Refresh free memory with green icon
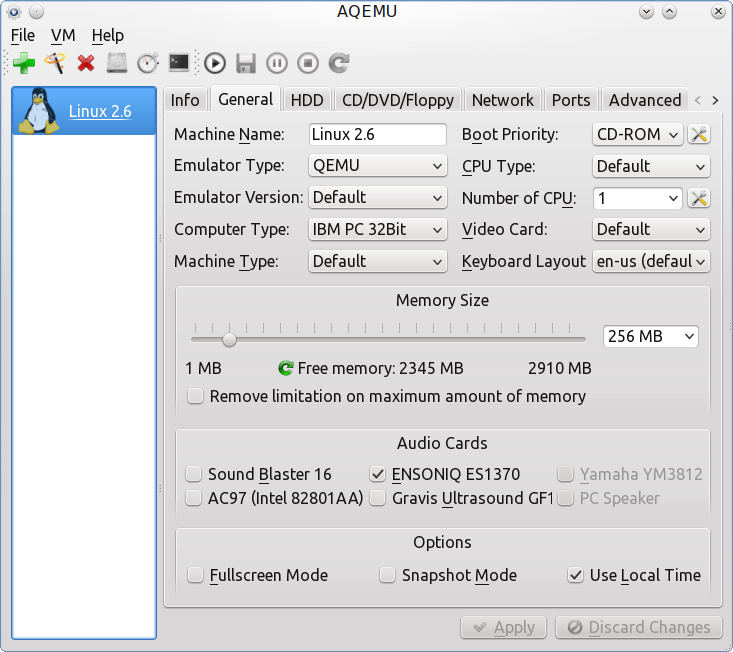The image size is (733, 652). point(286,368)
